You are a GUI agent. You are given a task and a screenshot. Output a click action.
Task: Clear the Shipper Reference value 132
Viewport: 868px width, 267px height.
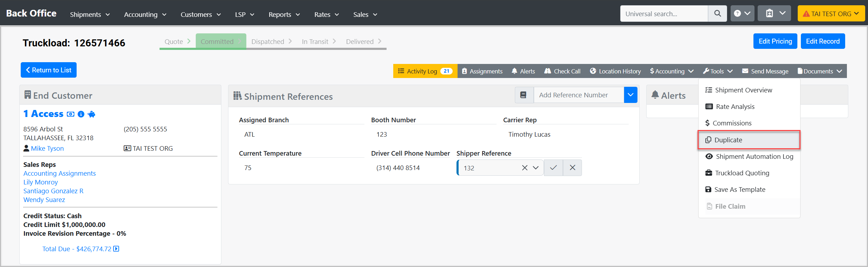(525, 168)
